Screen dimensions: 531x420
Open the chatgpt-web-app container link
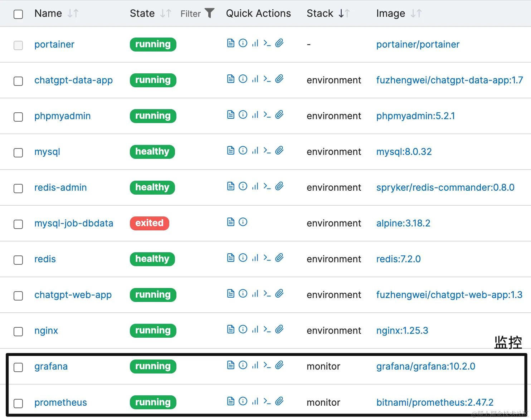(x=73, y=295)
